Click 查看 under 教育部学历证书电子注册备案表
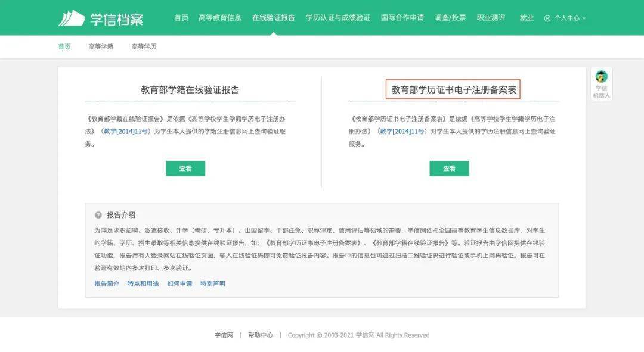 click(x=449, y=168)
